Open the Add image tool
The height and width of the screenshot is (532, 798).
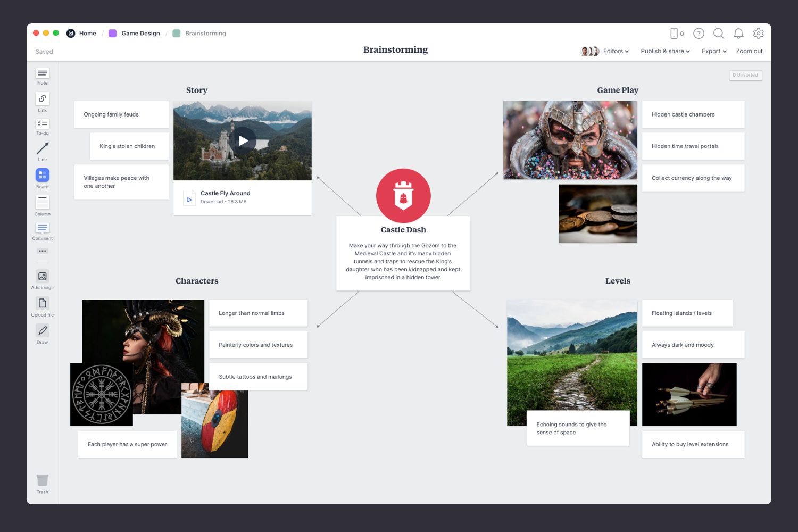pos(42,277)
